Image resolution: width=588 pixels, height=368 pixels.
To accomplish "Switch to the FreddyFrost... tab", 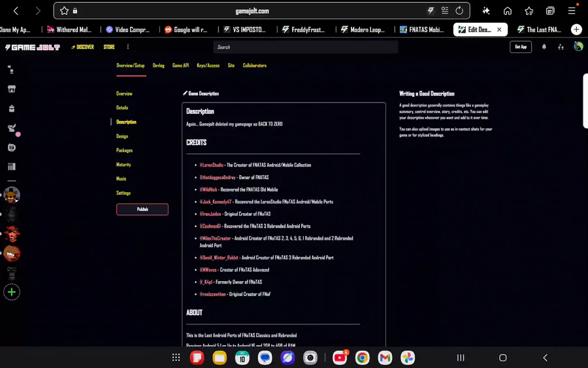I will pyautogui.click(x=304, y=29).
